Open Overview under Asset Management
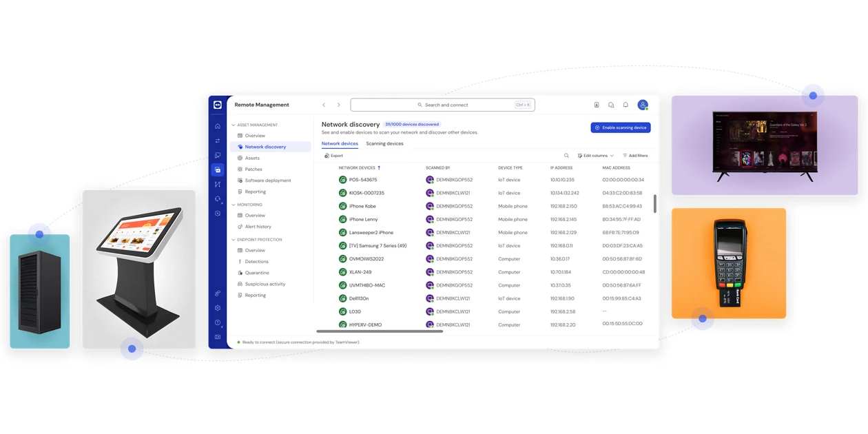 click(x=255, y=136)
